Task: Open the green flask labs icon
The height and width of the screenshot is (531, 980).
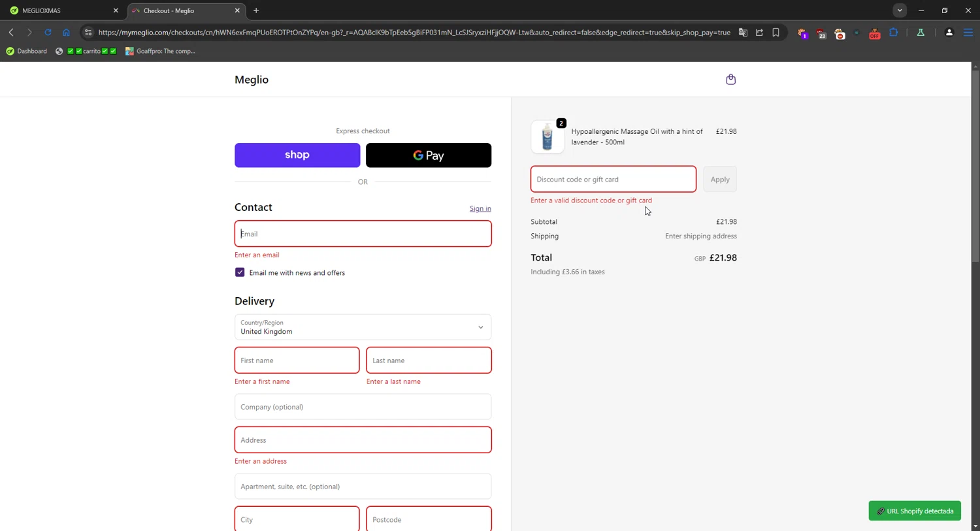Action: (921, 32)
